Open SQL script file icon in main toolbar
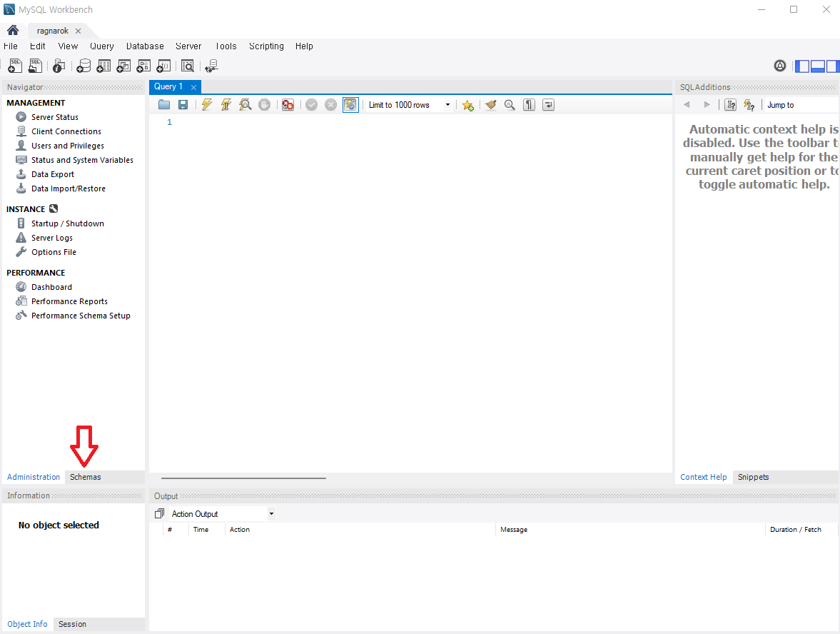Viewport: 840px width, 634px height. [x=36, y=66]
